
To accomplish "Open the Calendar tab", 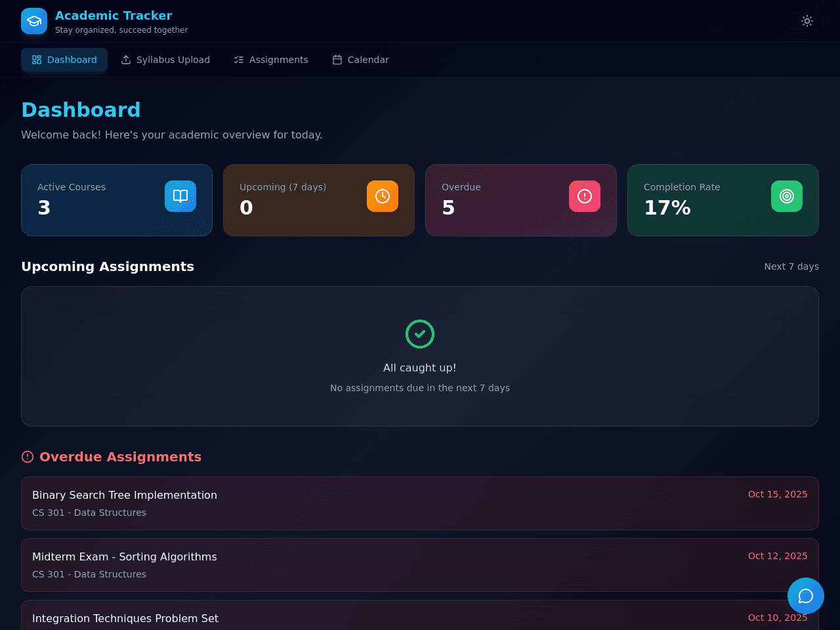I will pyautogui.click(x=360, y=60).
